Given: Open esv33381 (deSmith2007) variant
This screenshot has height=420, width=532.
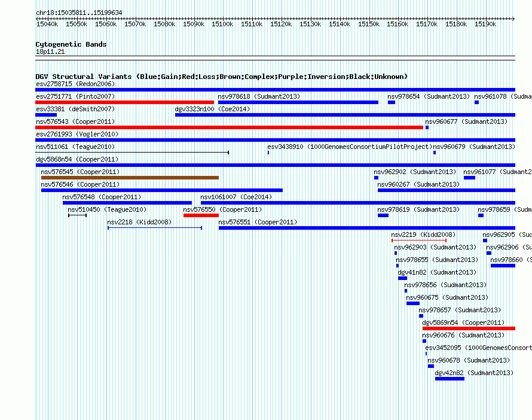Looking at the screenshot, I should coord(75,109).
